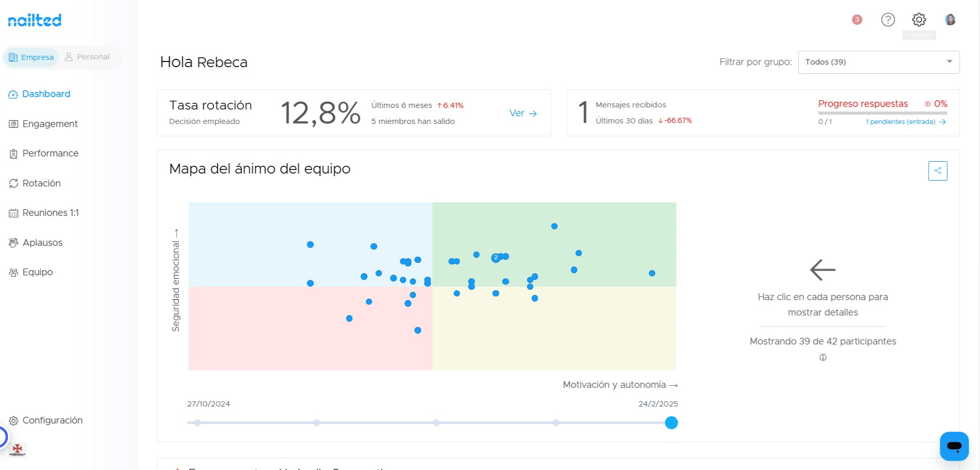The image size is (980, 470).
Task: Open the Dashboard section in the sidebar
Action: pyautogui.click(x=46, y=94)
